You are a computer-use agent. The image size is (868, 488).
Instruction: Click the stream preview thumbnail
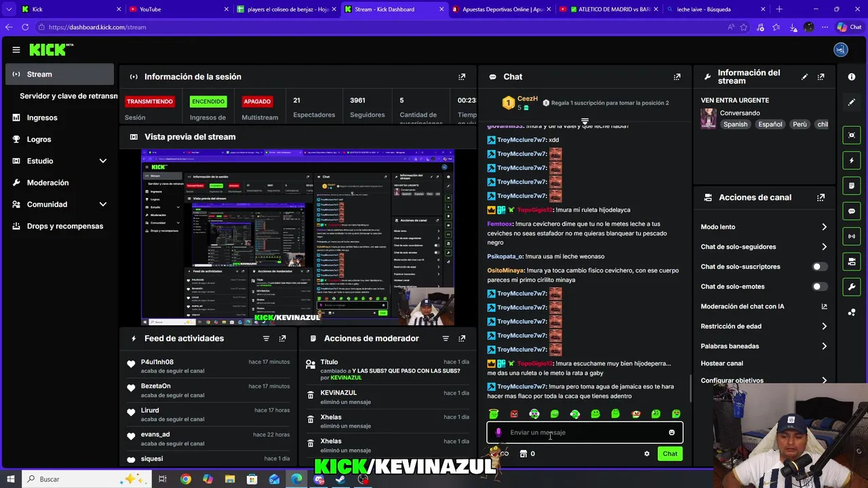298,237
